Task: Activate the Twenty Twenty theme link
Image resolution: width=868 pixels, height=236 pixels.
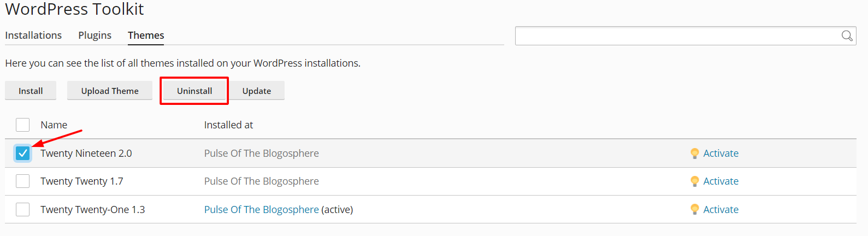Action: pyautogui.click(x=721, y=181)
